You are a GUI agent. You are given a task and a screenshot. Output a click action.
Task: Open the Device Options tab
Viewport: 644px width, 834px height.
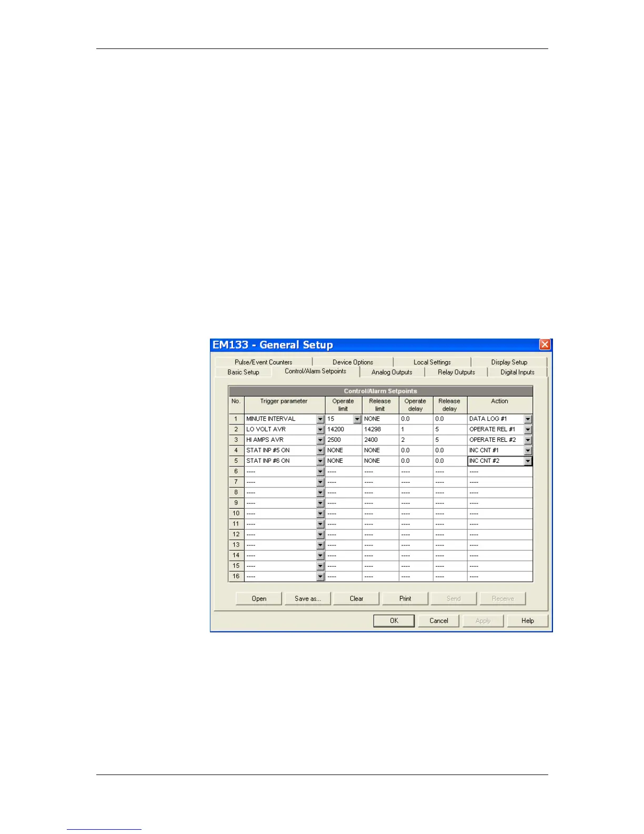[x=353, y=362]
